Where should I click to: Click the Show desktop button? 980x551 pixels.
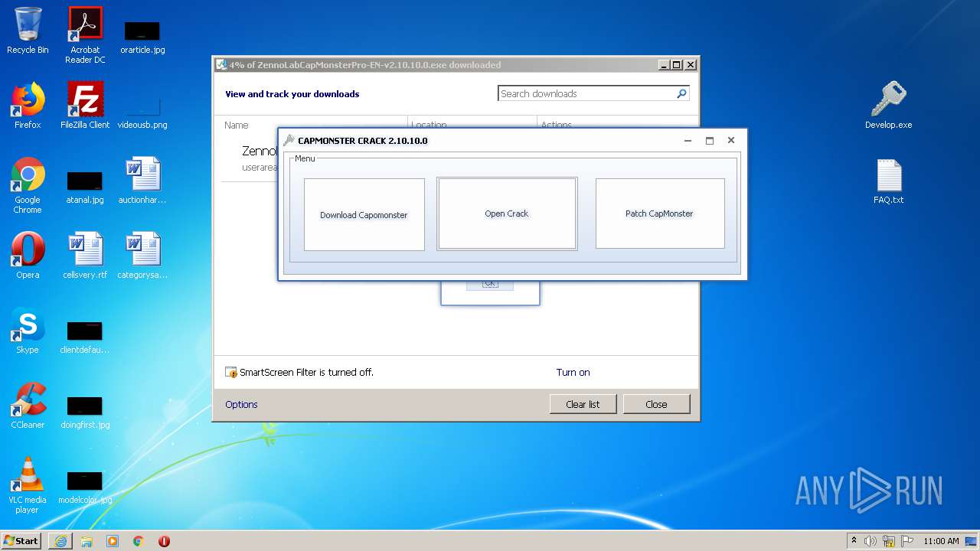pyautogui.click(x=971, y=541)
